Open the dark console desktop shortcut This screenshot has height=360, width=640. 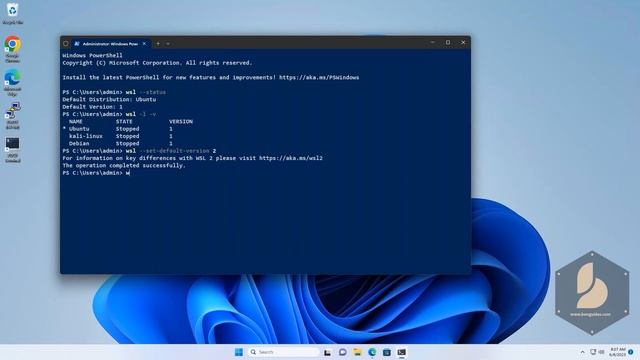(x=12, y=149)
